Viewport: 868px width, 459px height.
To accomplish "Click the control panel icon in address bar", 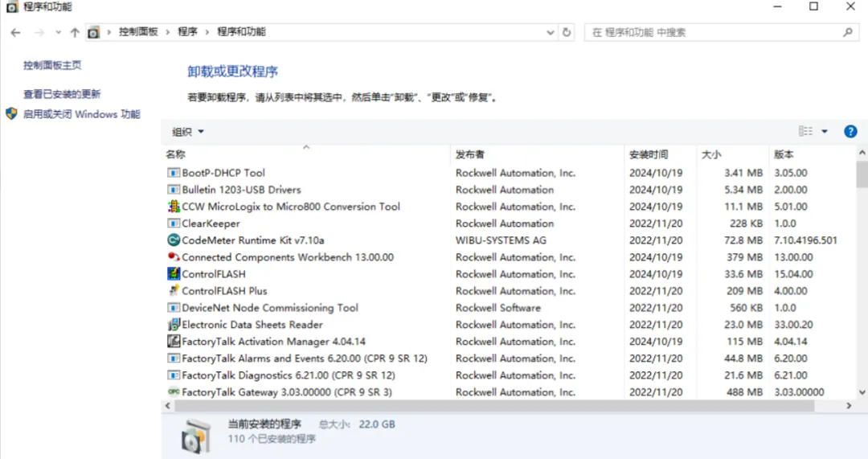I will (93, 33).
